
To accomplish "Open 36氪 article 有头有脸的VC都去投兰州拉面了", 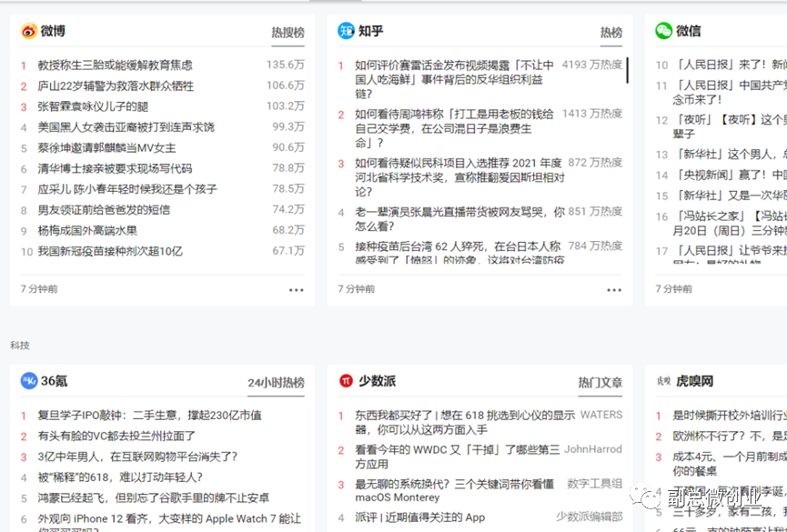I will point(116,437).
